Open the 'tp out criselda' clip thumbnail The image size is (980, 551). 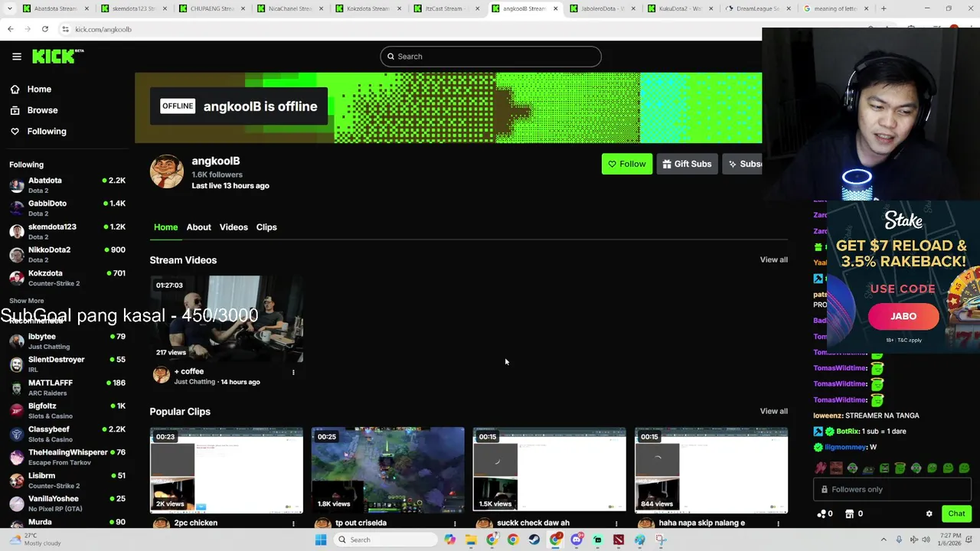tap(388, 470)
